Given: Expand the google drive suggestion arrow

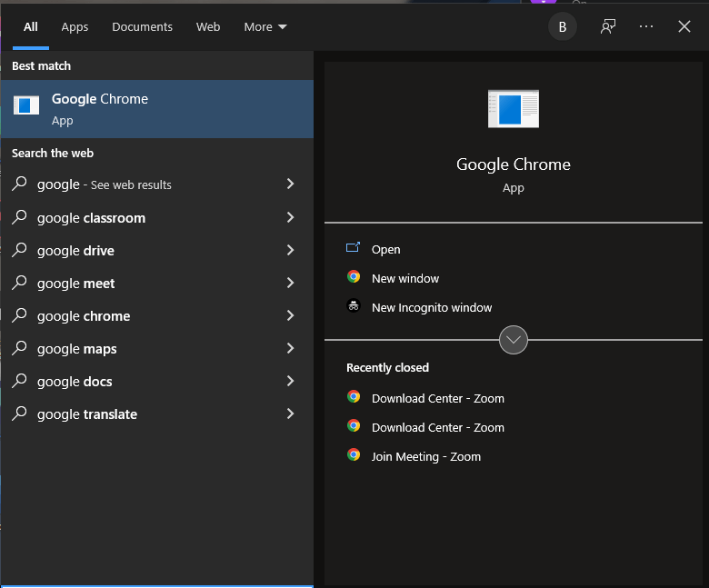Looking at the screenshot, I should click(290, 250).
